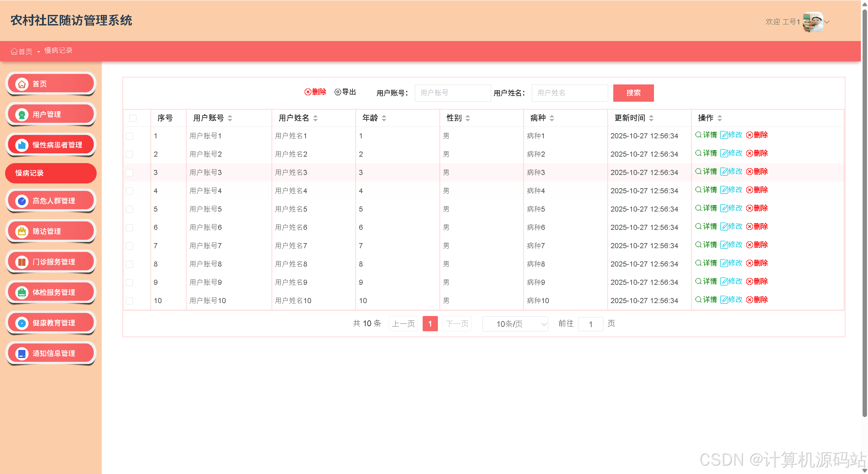Click the yellow icon beside 随访管理

coord(22,232)
